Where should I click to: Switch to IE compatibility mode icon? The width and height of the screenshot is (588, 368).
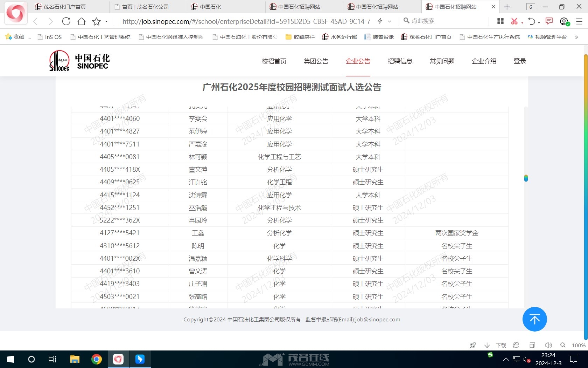(516, 345)
